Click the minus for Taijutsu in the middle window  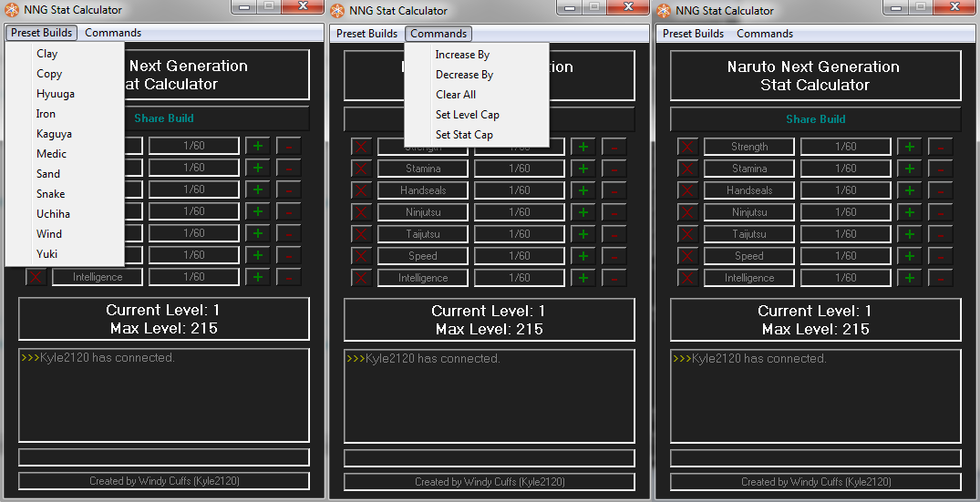click(x=614, y=234)
